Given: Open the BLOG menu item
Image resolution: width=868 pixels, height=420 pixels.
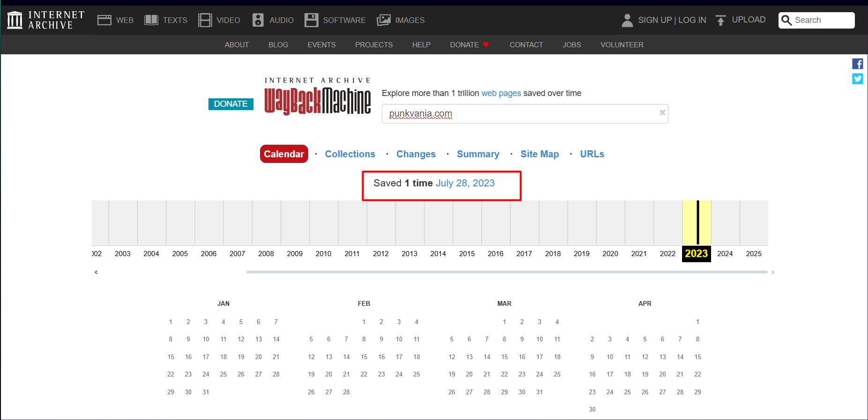Looking at the screenshot, I should click(x=278, y=45).
